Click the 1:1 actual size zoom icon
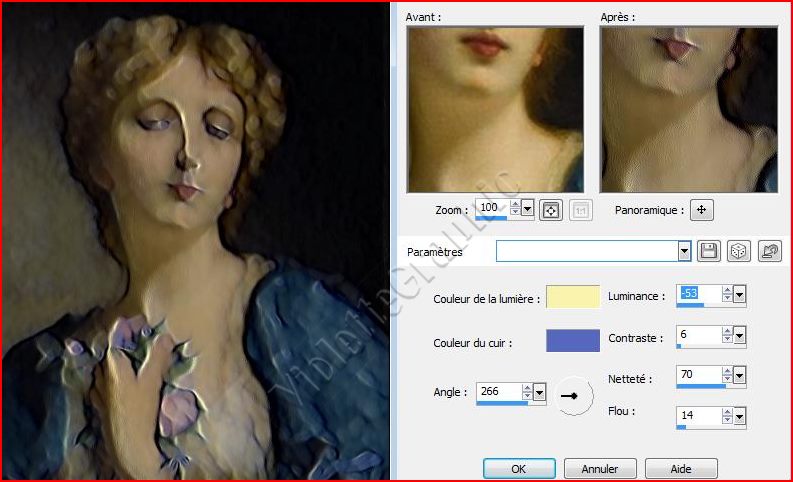The width and height of the screenshot is (793, 482). click(581, 210)
